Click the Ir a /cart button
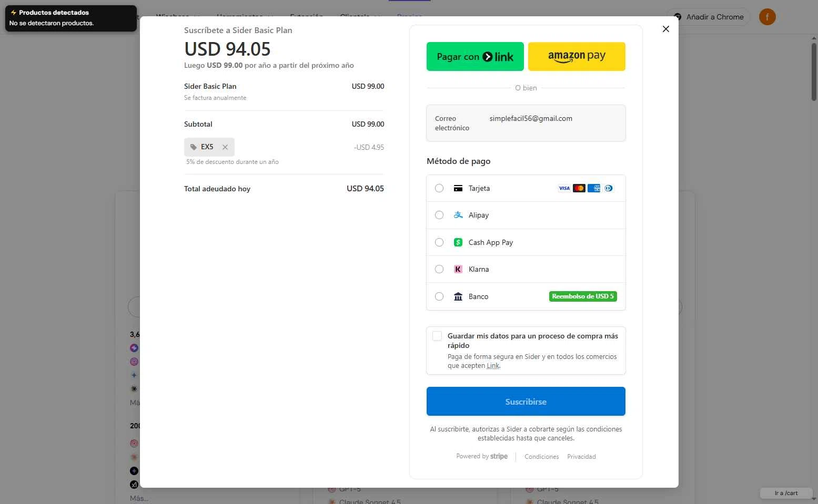 pyautogui.click(x=786, y=493)
